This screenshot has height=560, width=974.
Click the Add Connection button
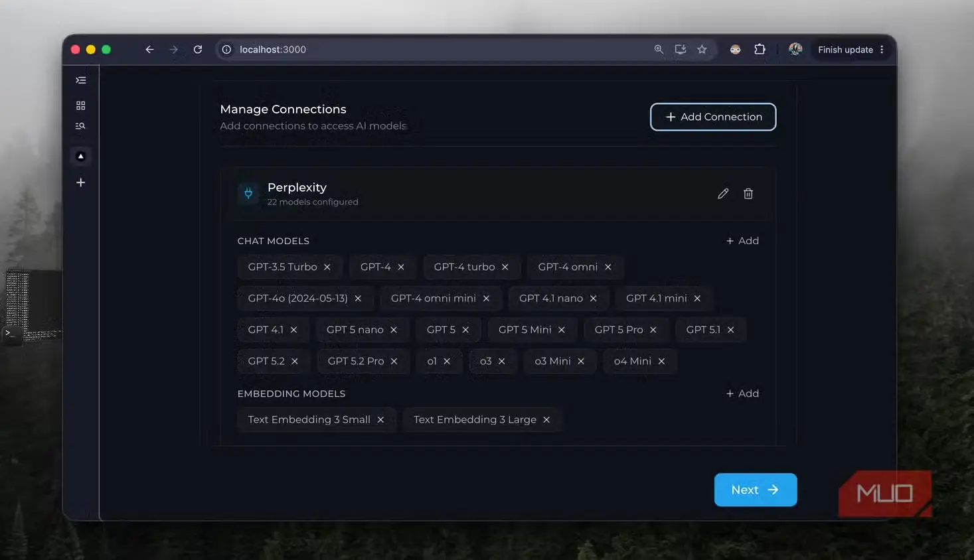pos(713,117)
